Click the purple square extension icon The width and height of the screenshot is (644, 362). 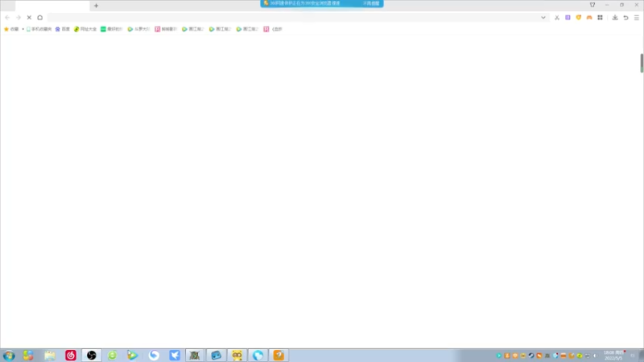click(568, 18)
